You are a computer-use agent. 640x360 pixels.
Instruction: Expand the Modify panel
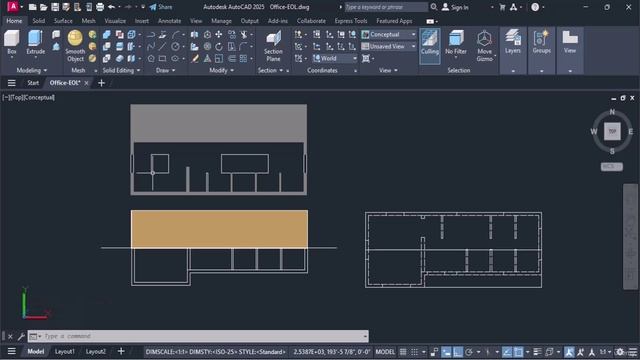tap(222, 70)
